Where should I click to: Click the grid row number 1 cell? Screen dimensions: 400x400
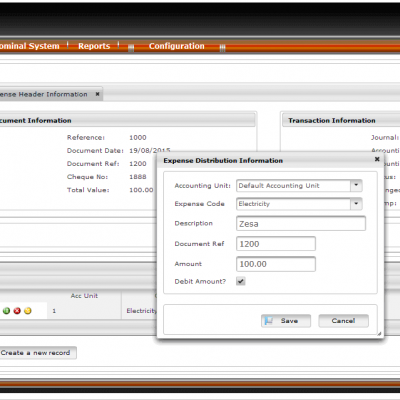54,311
